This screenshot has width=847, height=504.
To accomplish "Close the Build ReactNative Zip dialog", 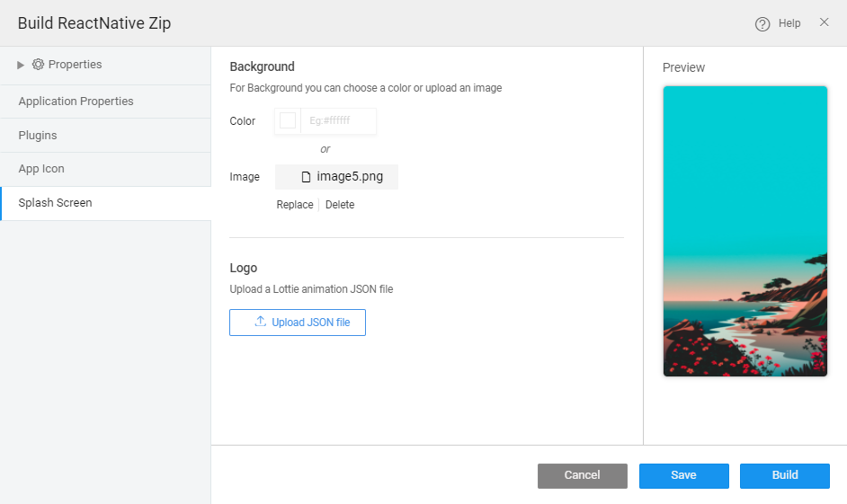I will coord(824,22).
